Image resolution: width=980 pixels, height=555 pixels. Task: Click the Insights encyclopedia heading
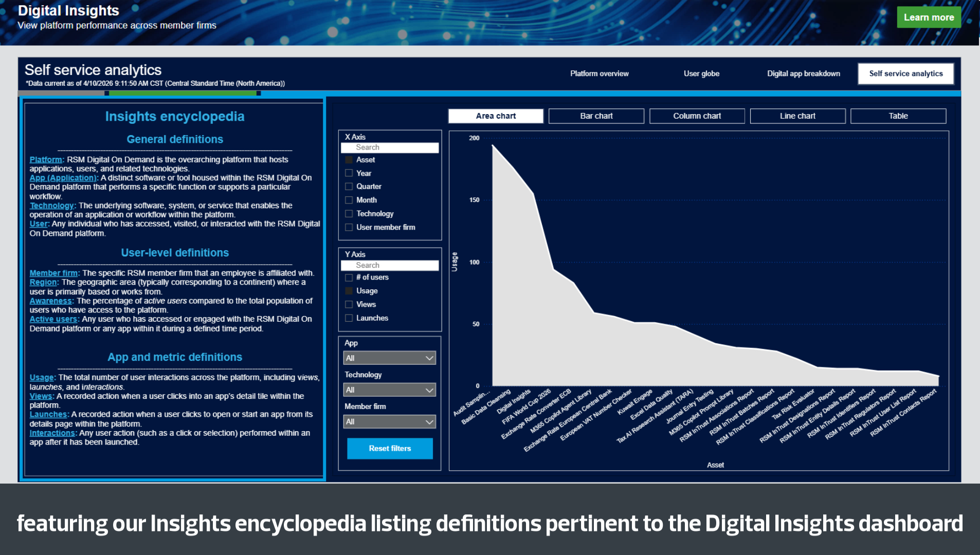tap(175, 117)
